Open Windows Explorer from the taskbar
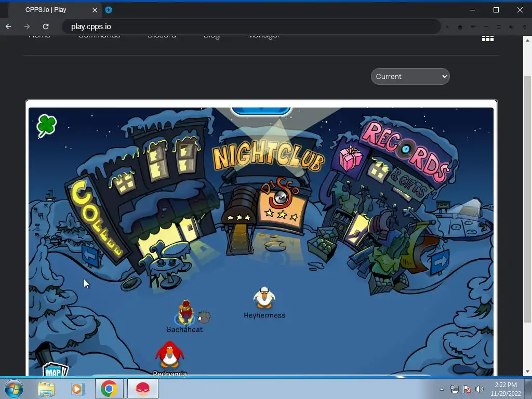The image size is (532, 399). click(46, 389)
